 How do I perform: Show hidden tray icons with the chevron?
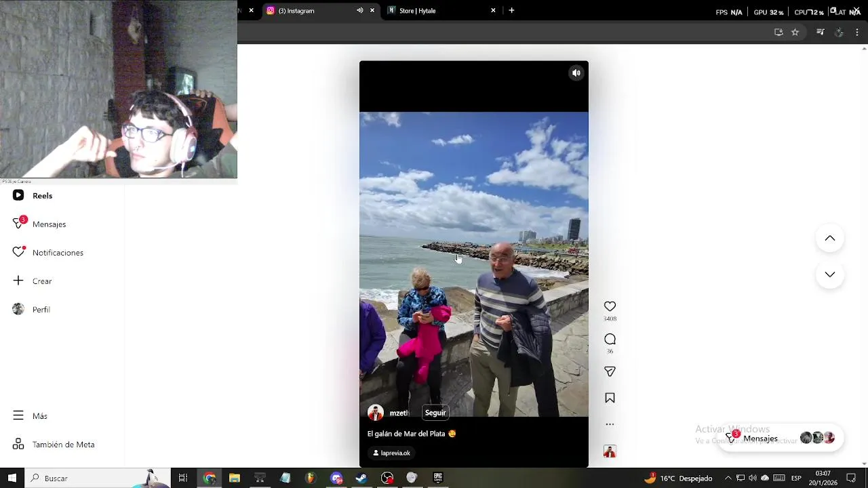click(728, 478)
